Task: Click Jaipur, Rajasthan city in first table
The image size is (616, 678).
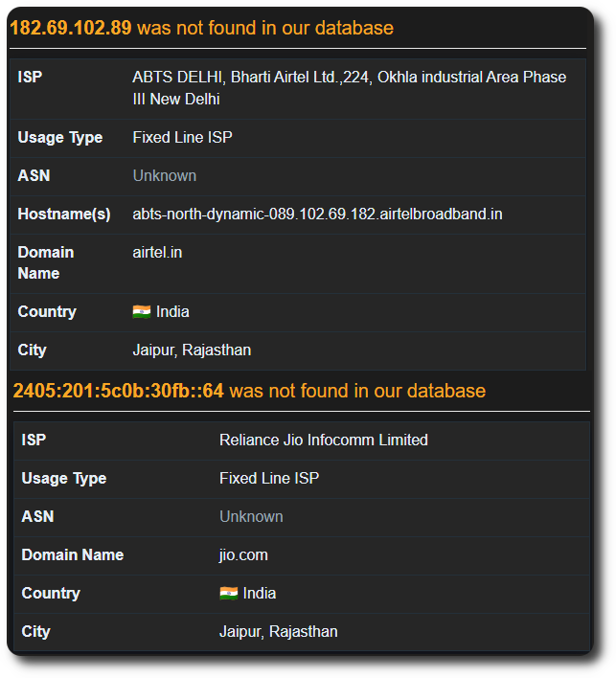Action: pos(192,350)
